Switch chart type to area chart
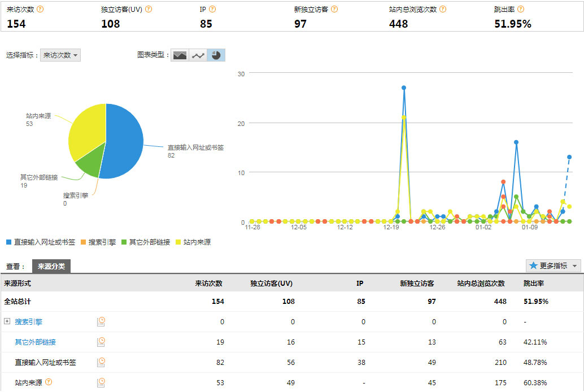 (180, 55)
